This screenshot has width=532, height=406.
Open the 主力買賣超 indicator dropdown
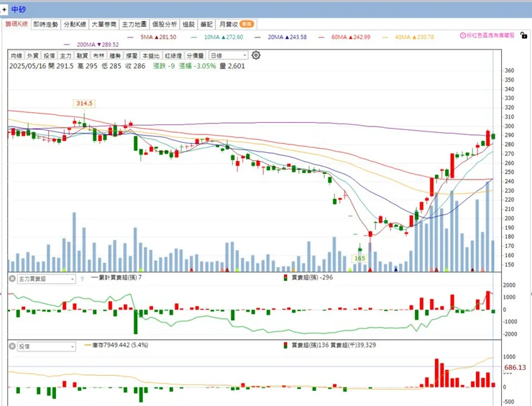point(47,279)
